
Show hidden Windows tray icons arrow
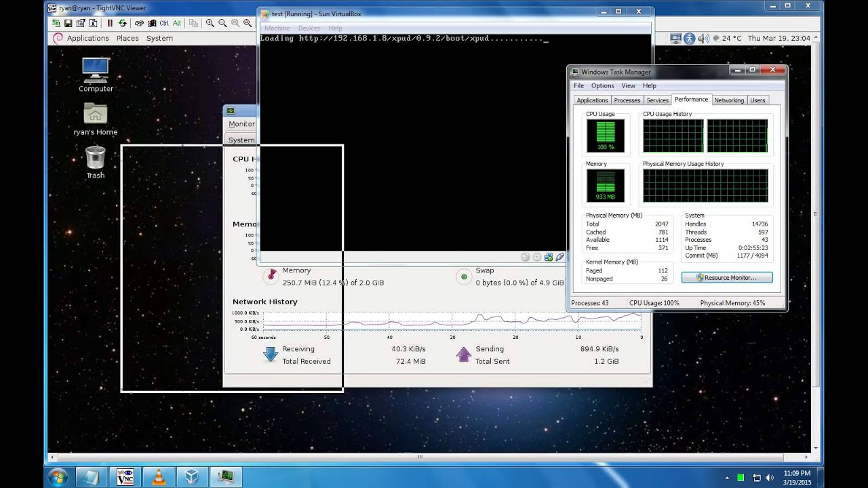click(728, 478)
